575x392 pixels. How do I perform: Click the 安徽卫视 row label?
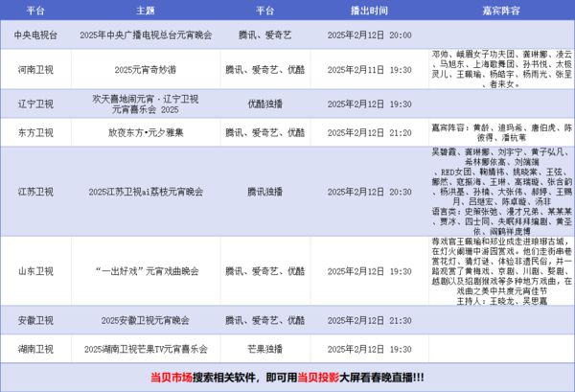pos(35,318)
